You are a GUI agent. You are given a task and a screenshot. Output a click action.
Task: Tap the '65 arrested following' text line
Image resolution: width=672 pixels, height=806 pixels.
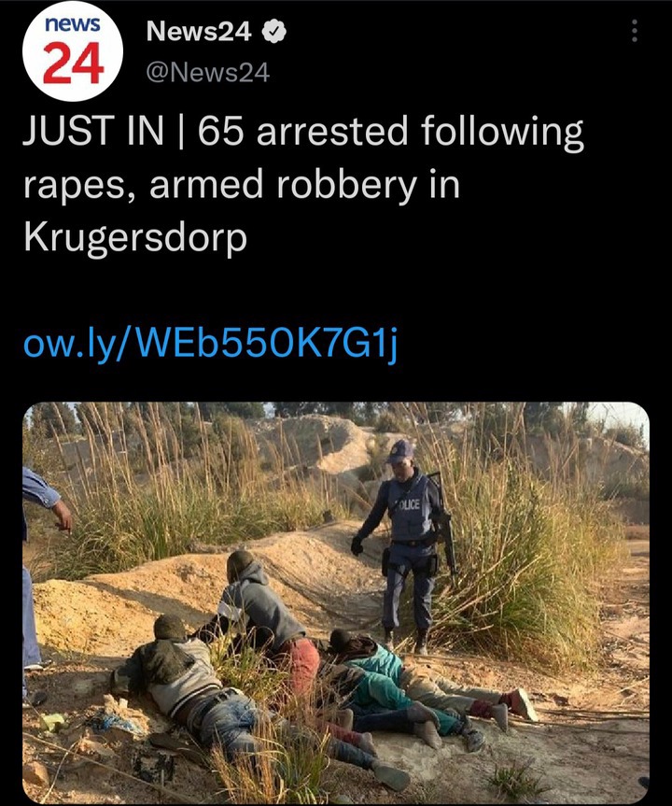coord(390,131)
